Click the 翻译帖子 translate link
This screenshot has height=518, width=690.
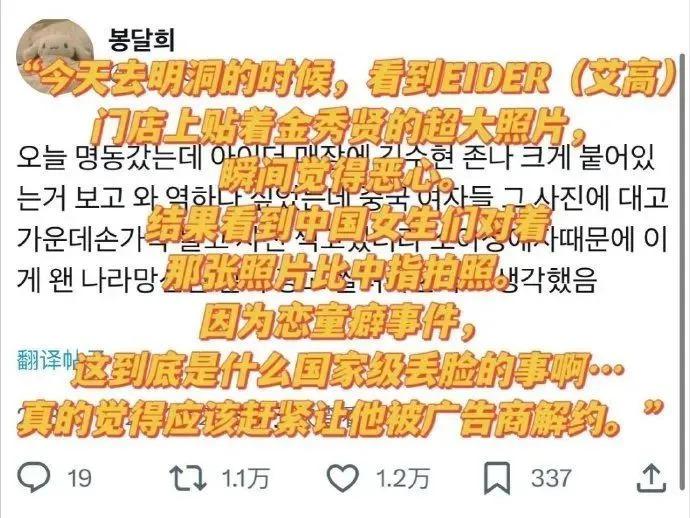[60, 360]
